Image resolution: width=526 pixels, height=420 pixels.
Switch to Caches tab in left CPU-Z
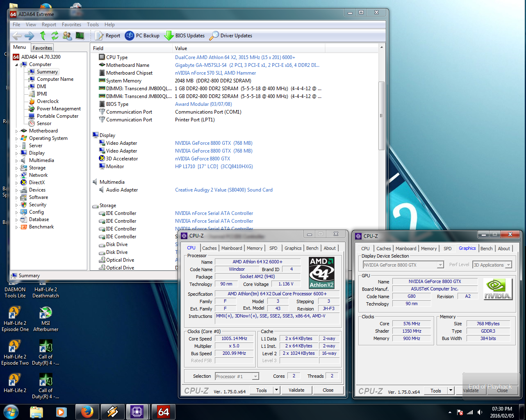click(x=209, y=248)
